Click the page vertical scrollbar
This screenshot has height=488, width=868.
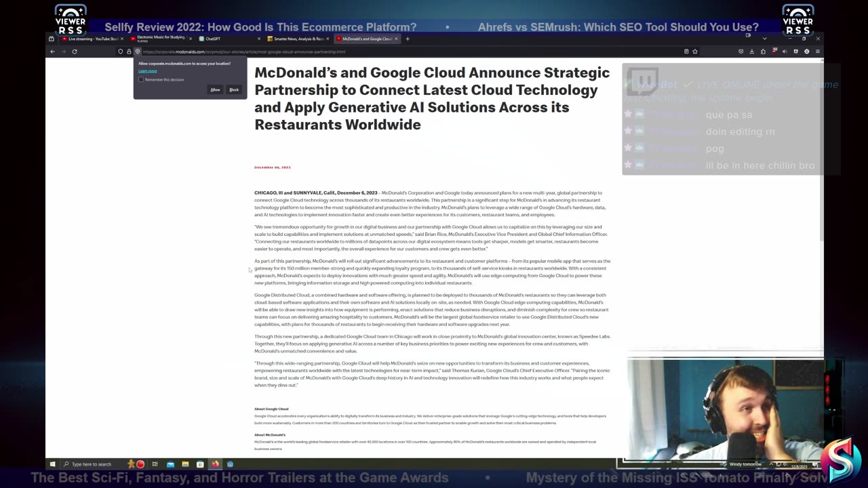coord(821,149)
